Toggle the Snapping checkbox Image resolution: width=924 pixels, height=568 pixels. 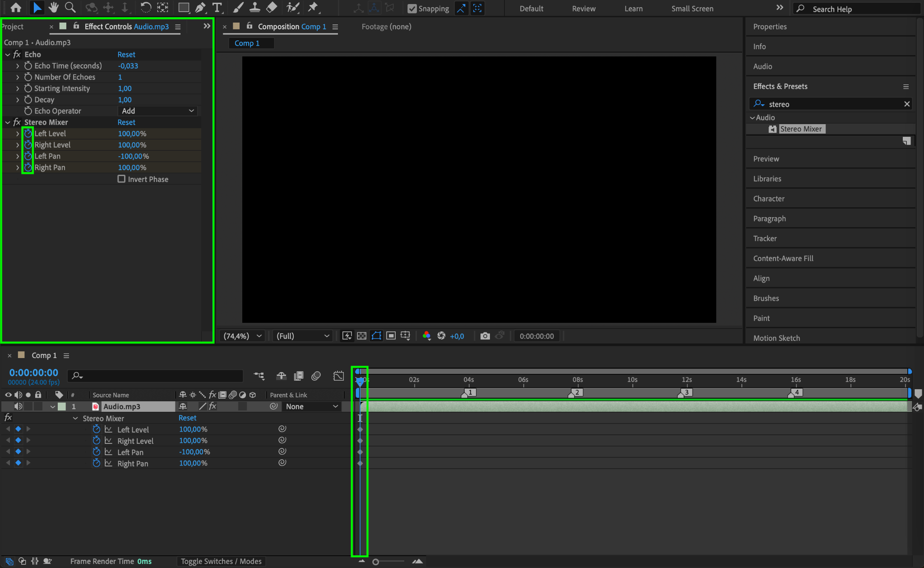[x=412, y=9]
